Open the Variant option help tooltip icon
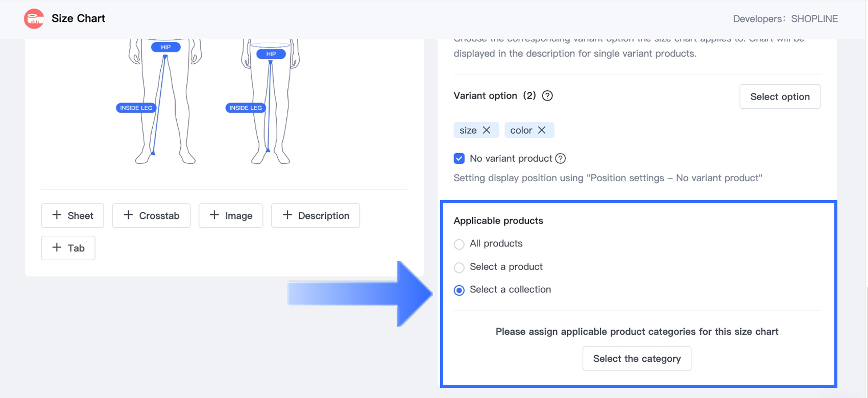The width and height of the screenshot is (868, 398). point(547,96)
